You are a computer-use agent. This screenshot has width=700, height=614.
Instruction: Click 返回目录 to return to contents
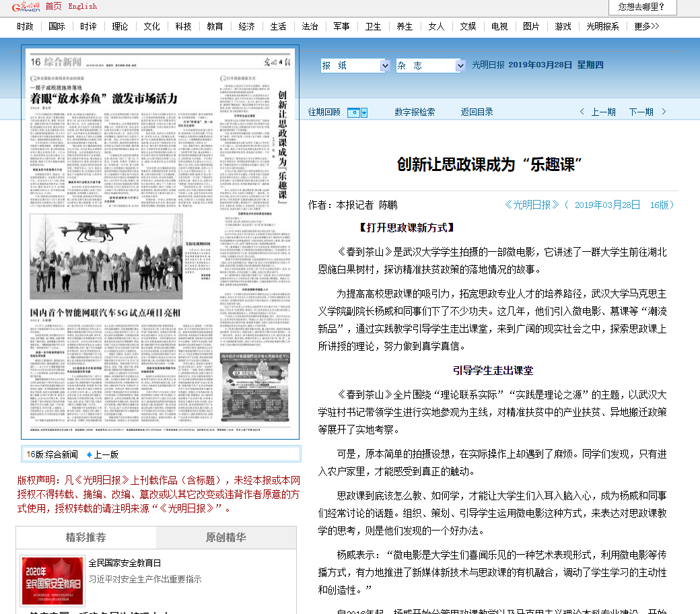pos(477,112)
